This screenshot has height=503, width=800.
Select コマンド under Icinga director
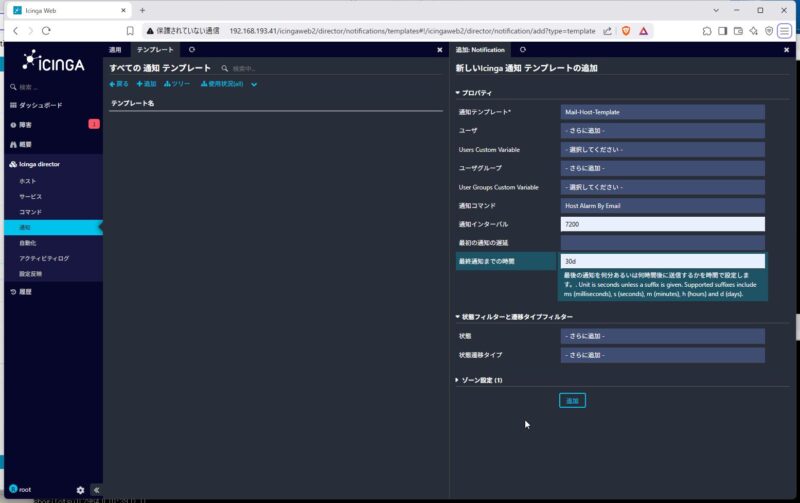pyautogui.click(x=31, y=212)
